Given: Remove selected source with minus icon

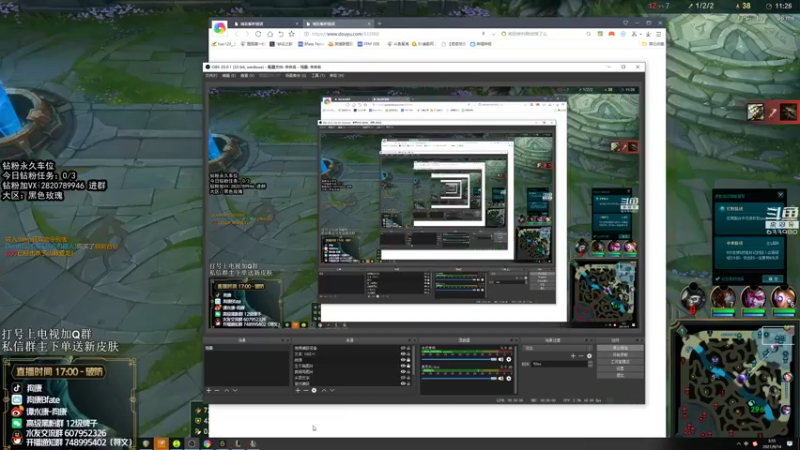Looking at the screenshot, I should click(306, 390).
